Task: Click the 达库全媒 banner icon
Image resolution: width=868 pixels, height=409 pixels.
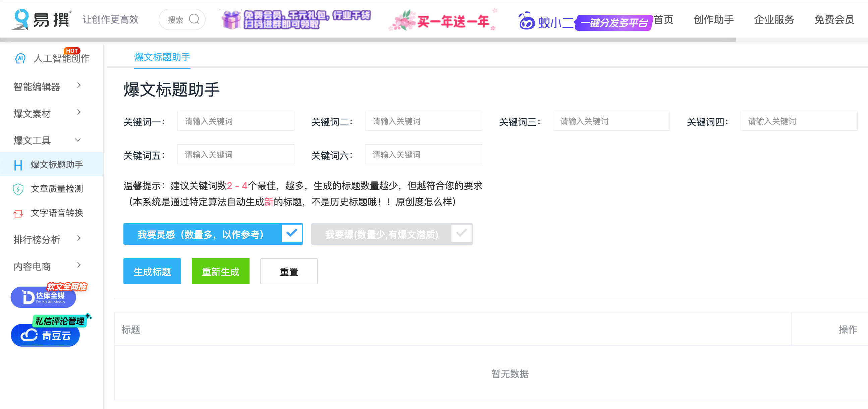Action: [x=44, y=297]
